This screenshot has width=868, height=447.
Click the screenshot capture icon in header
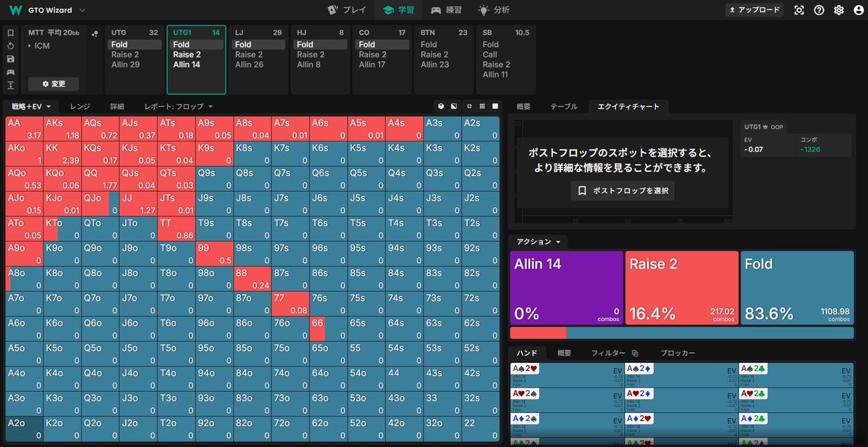click(799, 10)
